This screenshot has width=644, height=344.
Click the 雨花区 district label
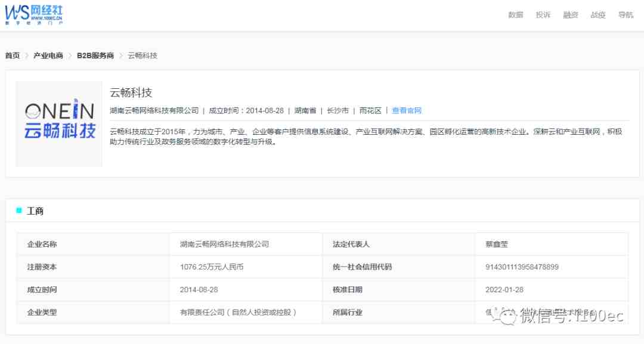point(370,110)
